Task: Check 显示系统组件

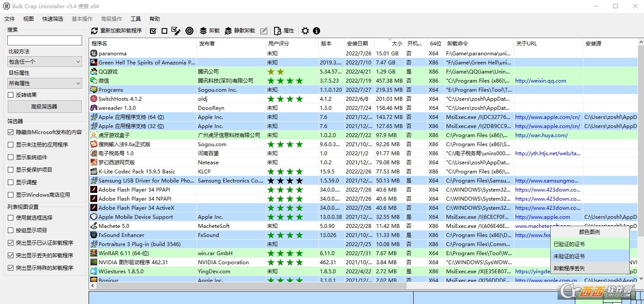Action: click(x=11, y=157)
